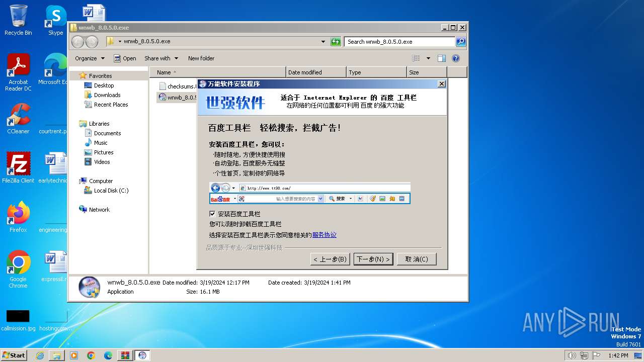
Task: Launch FileZilla Client shortcut
Action: [x=18, y=167]
